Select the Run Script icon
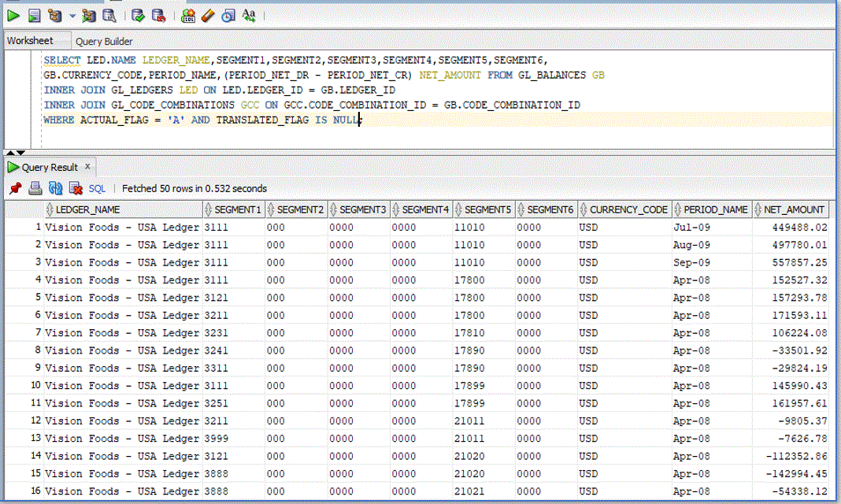The height and width of the screenshot is (504, 841). (x=33, y=13)
